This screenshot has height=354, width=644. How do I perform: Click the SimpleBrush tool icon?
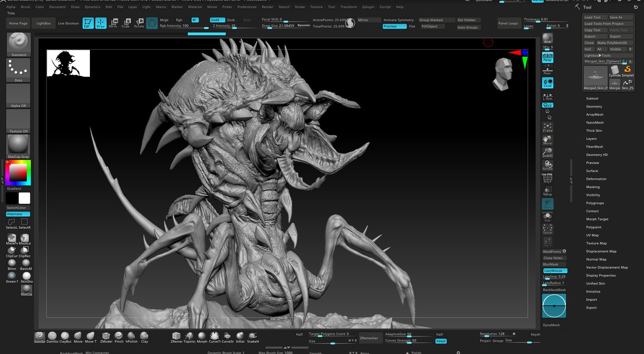point(628,71)
